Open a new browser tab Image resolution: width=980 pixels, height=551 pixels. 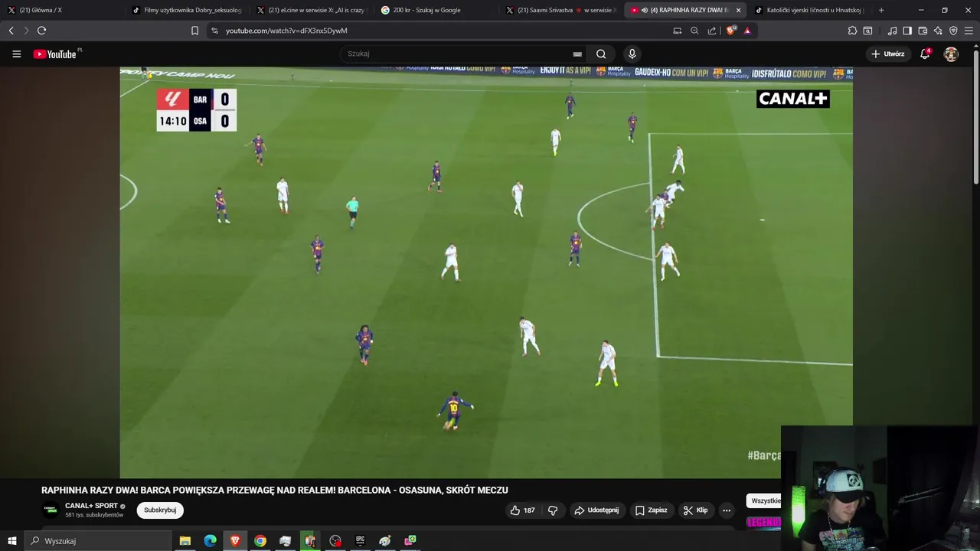881,10
